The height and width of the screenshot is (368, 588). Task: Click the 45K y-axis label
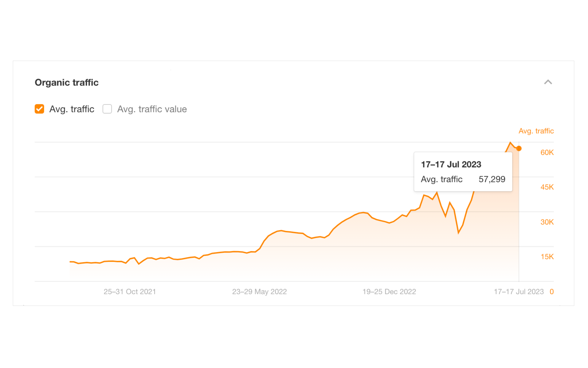coord(547,187)
